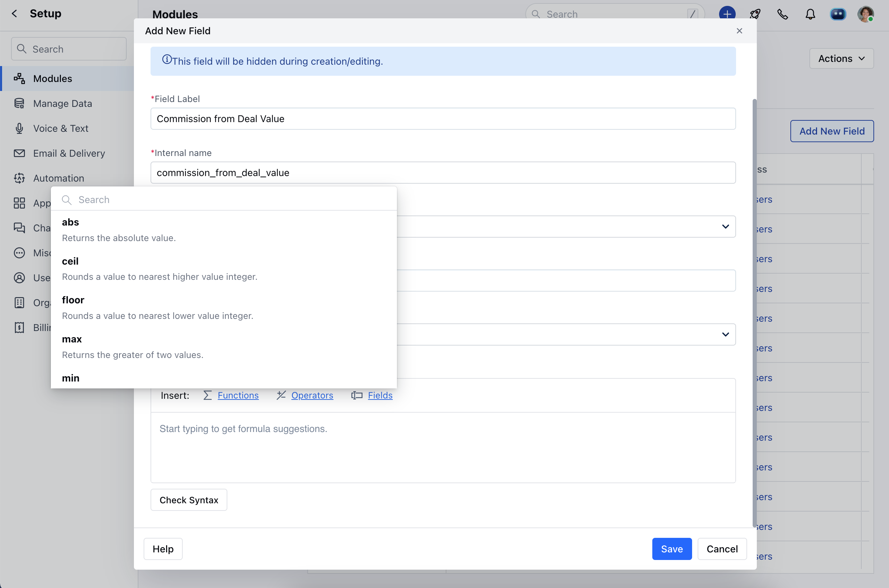The width and height of the screenshot is (889, 588).
Task: Click the back arrow beside Setup
Action: [x=14, y=13]
